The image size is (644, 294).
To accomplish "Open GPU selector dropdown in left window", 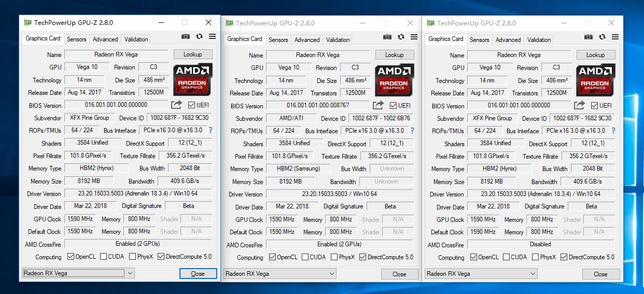I will [x=78, y=273].
